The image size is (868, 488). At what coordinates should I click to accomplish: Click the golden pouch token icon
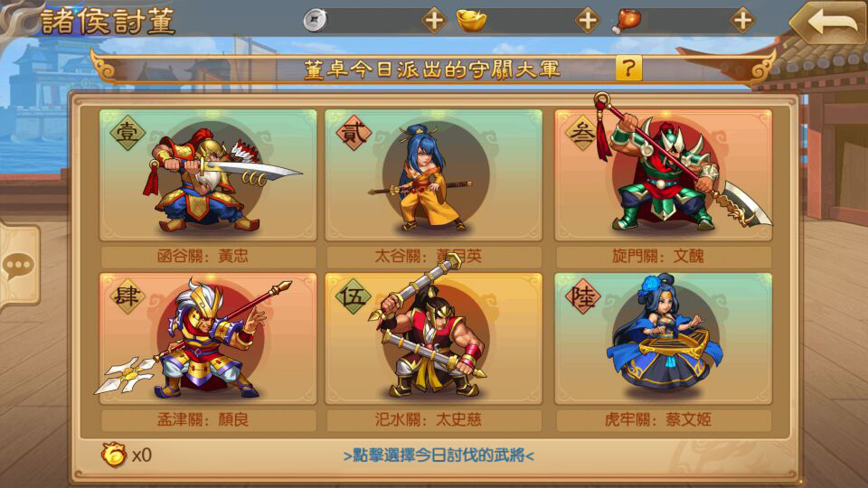(x=114, y=455)
